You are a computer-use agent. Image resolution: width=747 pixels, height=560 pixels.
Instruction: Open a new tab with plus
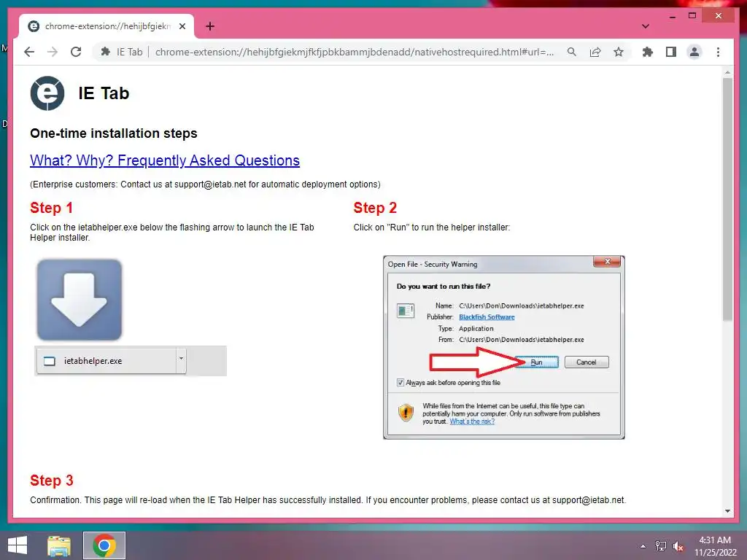pyautogui.click(x=210, y=26)
